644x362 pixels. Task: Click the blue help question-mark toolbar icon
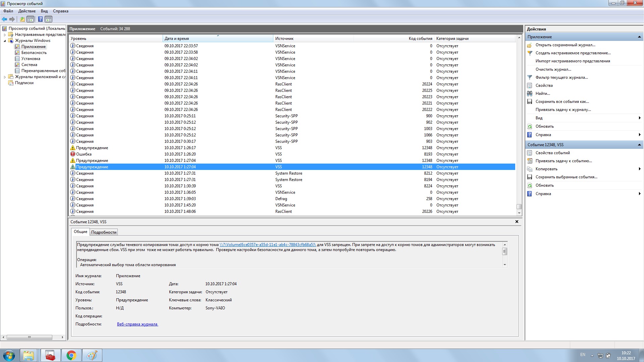tap(40, 19)
